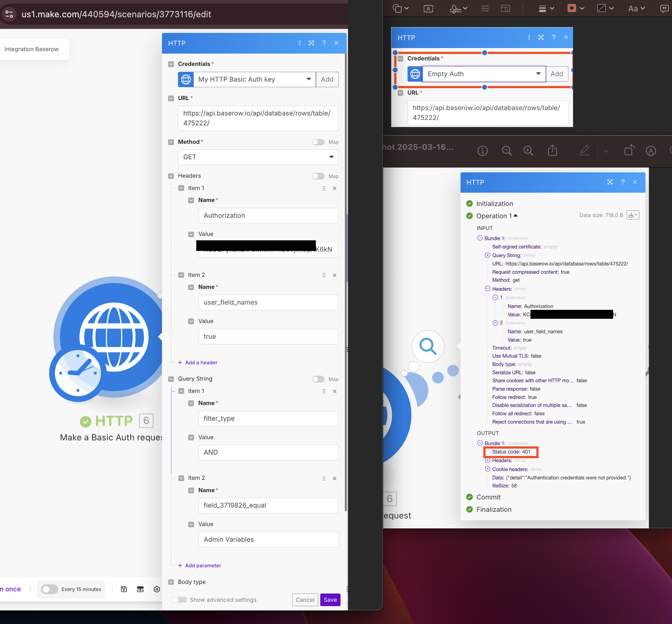Open scenario settings gear icon
This screenshot has height=624, width=672.
coord(157,589)
